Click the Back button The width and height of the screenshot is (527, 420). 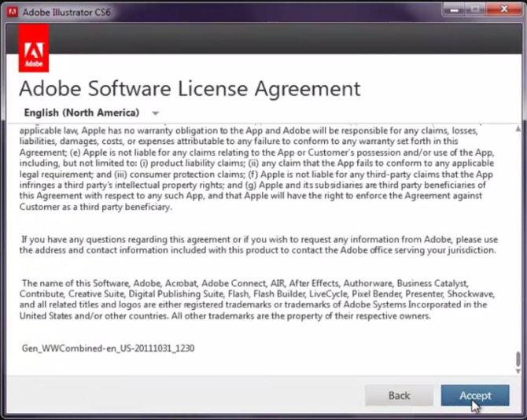(399, 395)
